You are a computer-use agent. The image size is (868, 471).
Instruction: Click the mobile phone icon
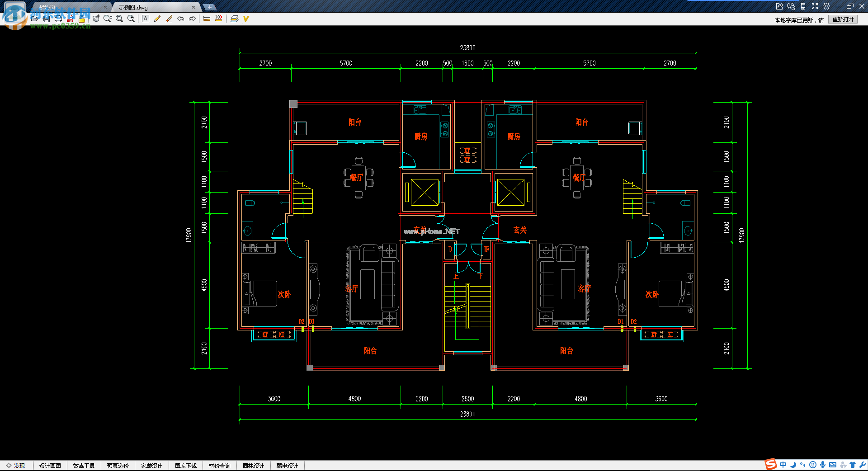tap(803, 6)
